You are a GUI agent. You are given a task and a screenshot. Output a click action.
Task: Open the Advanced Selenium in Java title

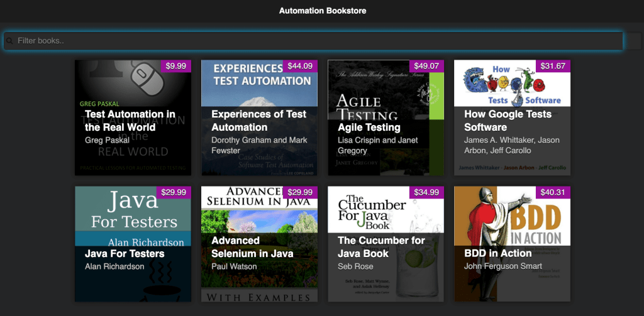coord(252,247)
